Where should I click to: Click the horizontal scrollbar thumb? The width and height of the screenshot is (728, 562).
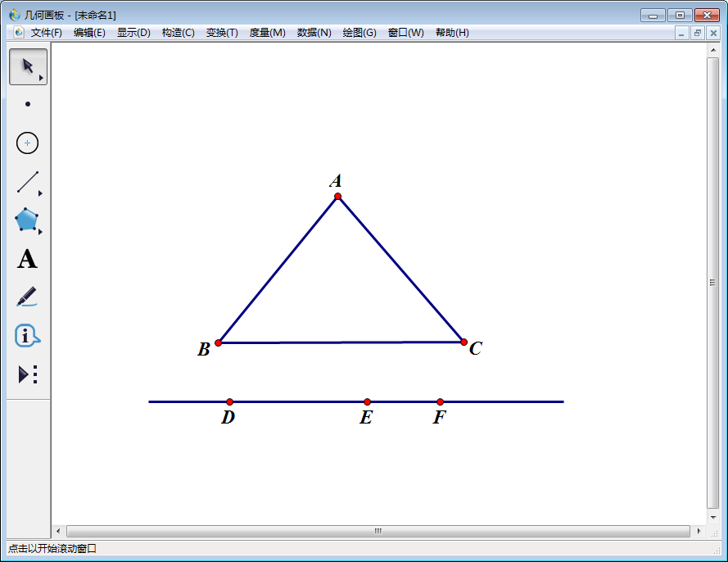click(378, 531)
